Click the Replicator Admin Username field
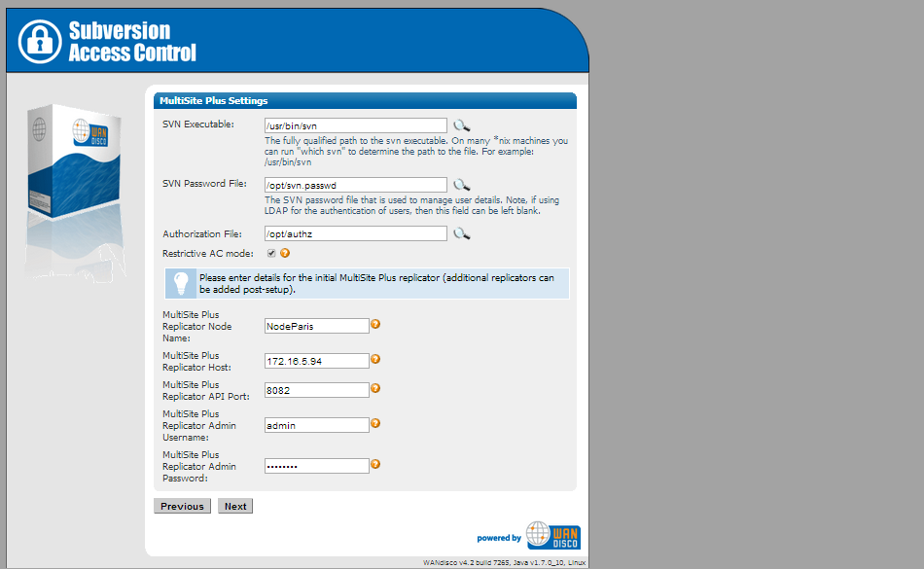 click(316, 425)
